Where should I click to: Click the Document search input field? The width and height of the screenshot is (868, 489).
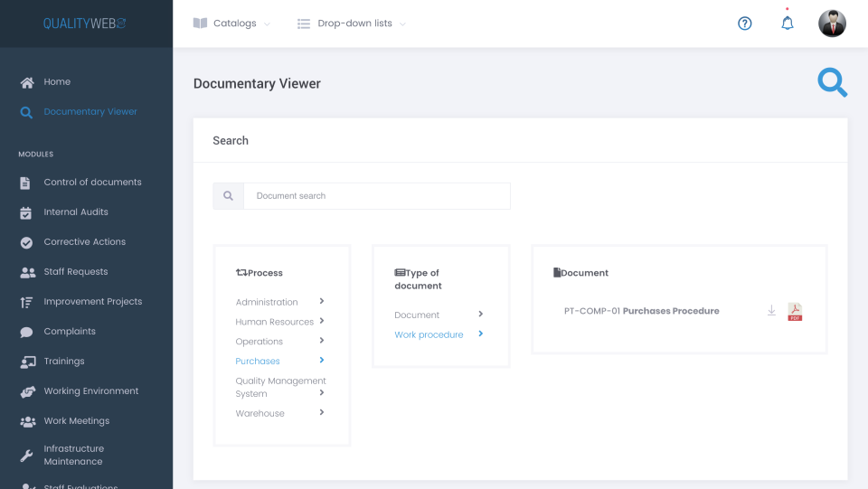pyautogui.click(x=376, y=196)
